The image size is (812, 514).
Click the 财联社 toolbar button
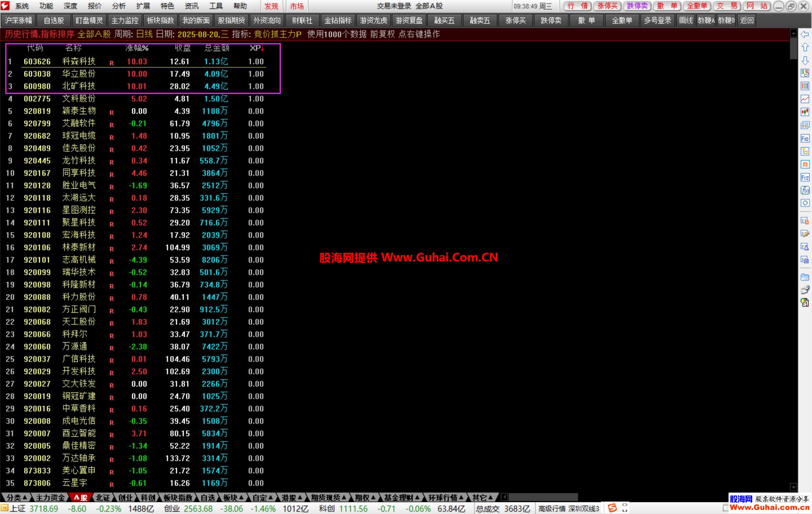pos(302,21)
